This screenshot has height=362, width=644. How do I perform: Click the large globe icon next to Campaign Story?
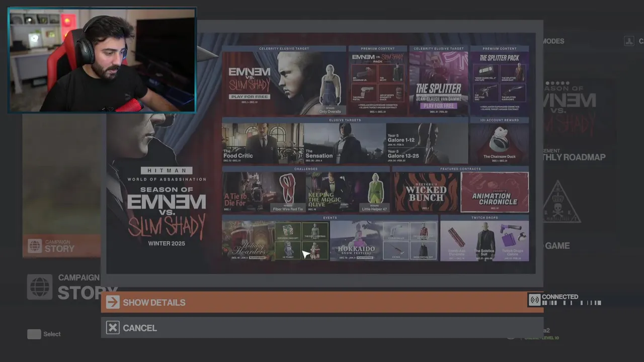point(40,287)
